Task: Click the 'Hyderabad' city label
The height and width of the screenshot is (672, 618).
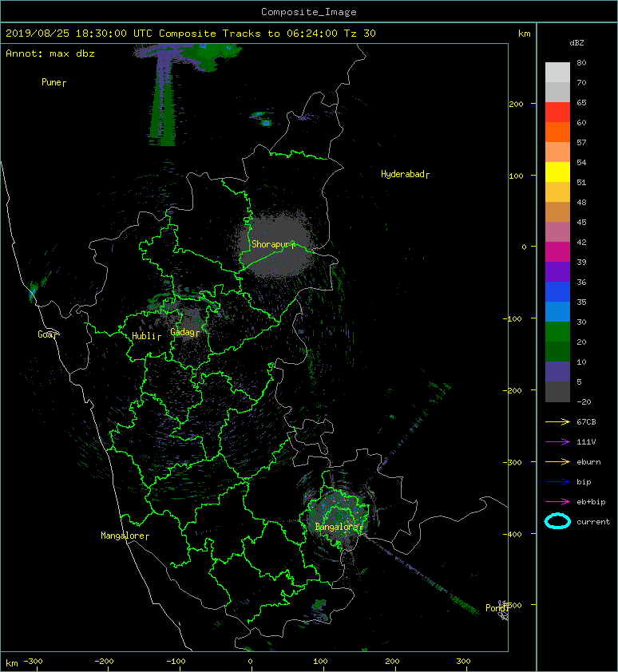Action: (405, 174)
